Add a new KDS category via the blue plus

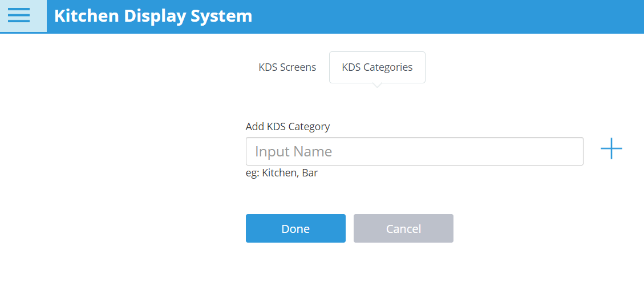tap(611, 148)
